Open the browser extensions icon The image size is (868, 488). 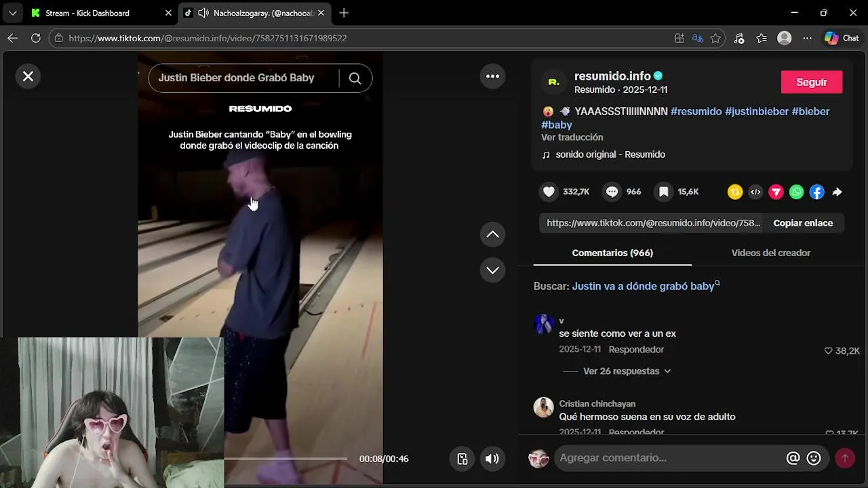739,39
